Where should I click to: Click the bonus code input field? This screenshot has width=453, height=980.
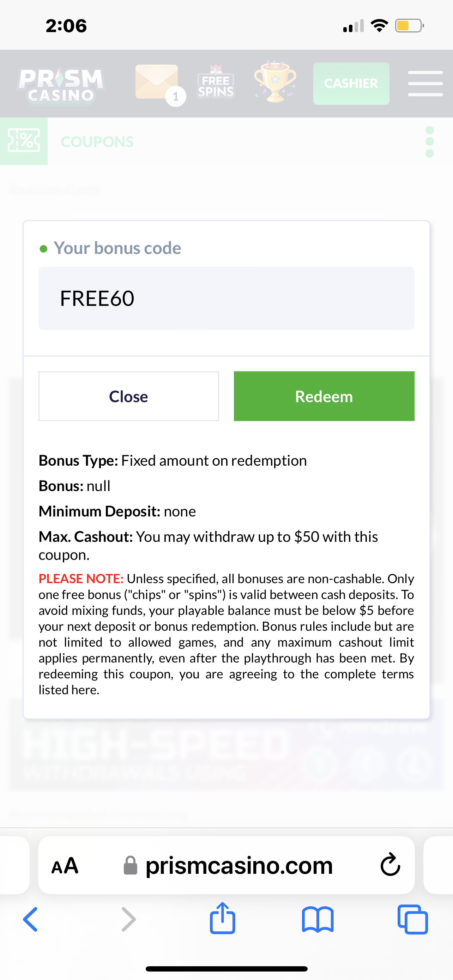[226, 298]
